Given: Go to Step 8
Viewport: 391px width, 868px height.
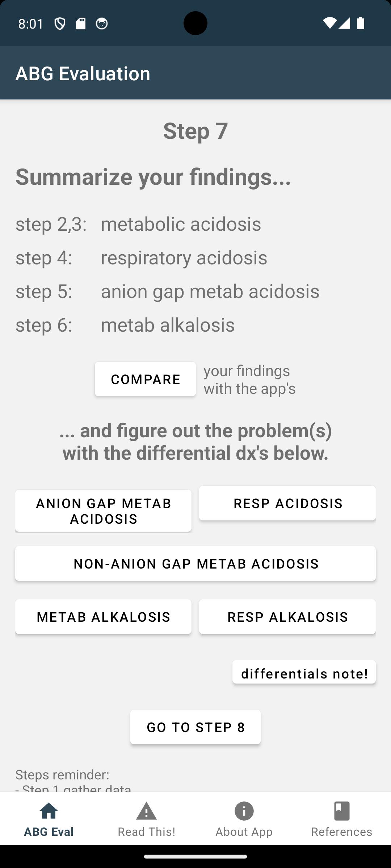Looking at the screenshot, I should [195, 727].
